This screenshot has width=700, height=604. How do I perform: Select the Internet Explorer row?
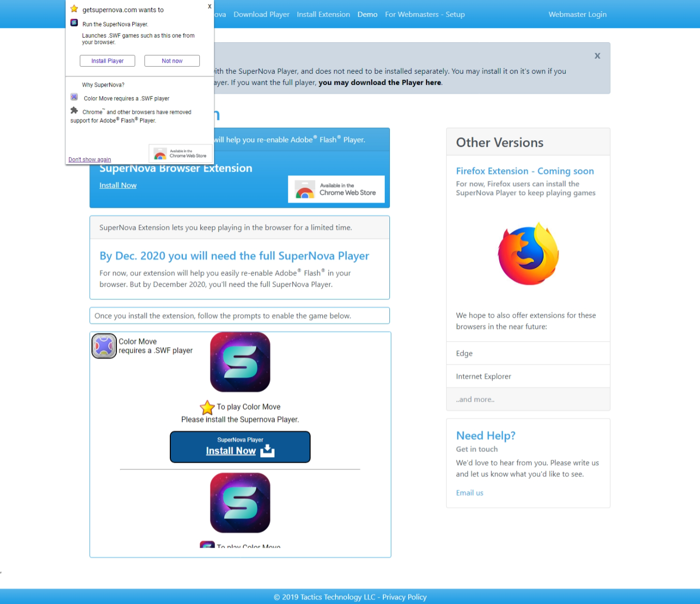[528, 376]
